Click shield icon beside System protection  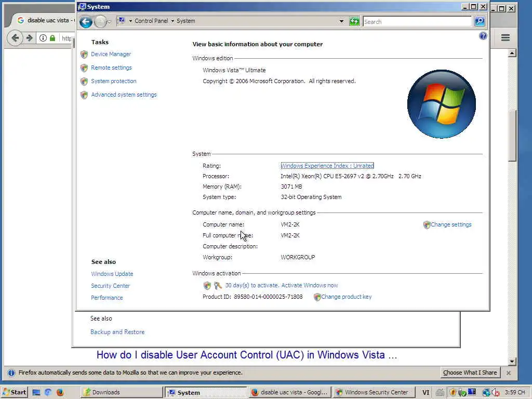84,82
